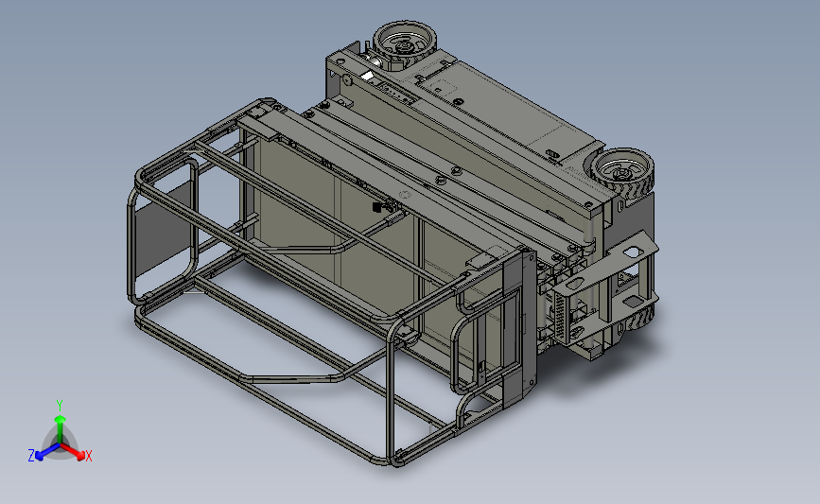The height and width of the screenshot is (504, 820).
Task: Click the red X axis of the orientation triad
Action: (73, 451)
